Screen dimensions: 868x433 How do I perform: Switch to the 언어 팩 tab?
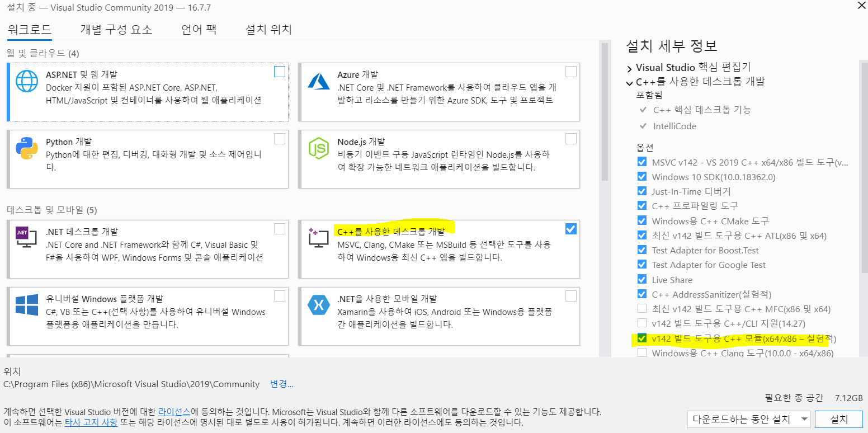pyautogui.click(x=199, y=30)
